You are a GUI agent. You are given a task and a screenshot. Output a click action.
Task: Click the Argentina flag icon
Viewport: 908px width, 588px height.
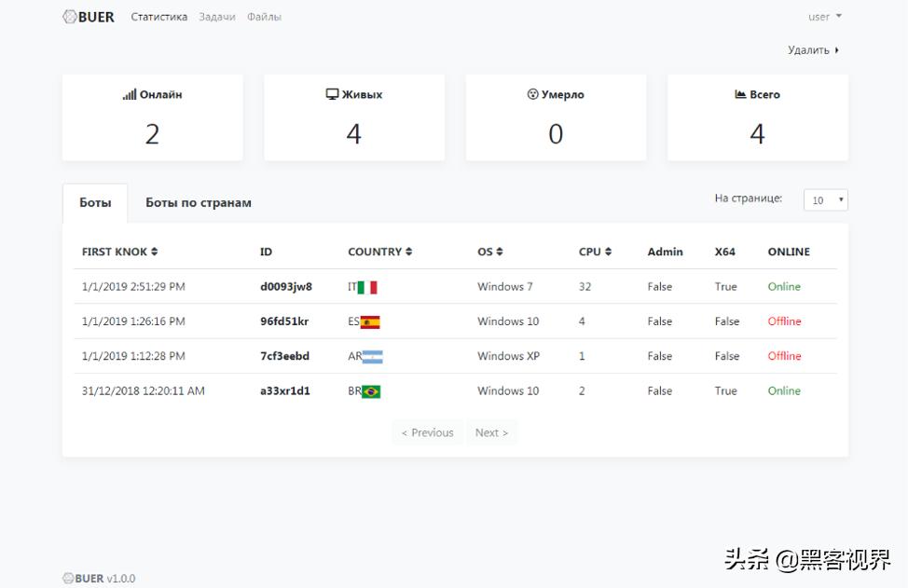coord(372,357)
